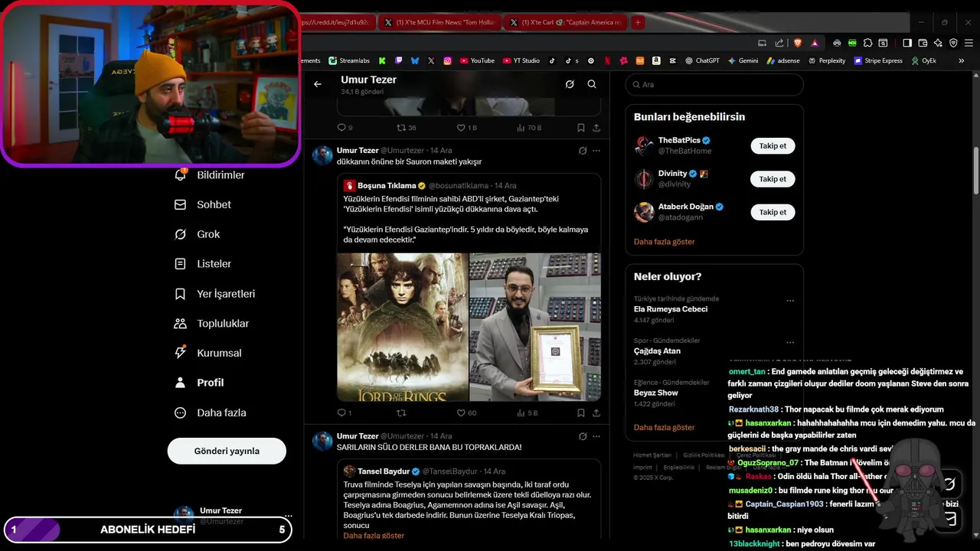Follow Ataberk Doğan with Takip et
The width and height of the screenshot is (980, 551).
773,212
